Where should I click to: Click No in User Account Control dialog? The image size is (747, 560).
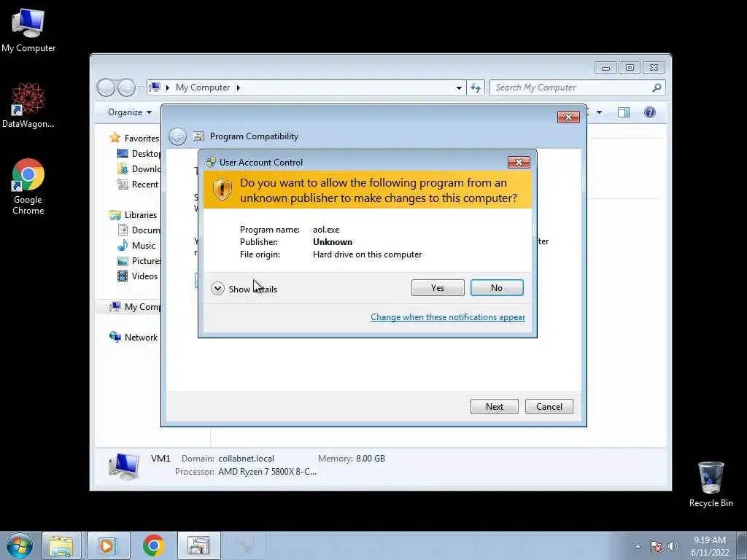point(496,287)
